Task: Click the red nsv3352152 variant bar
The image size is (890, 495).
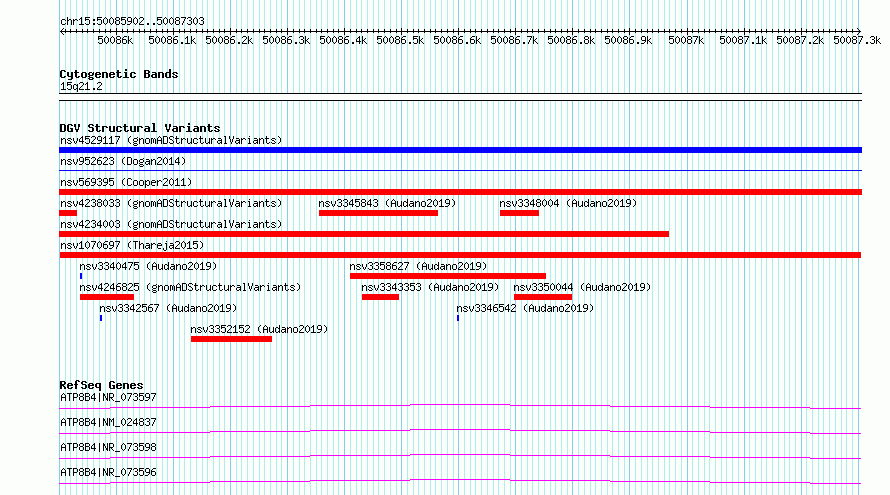Action: coord(232,339)
